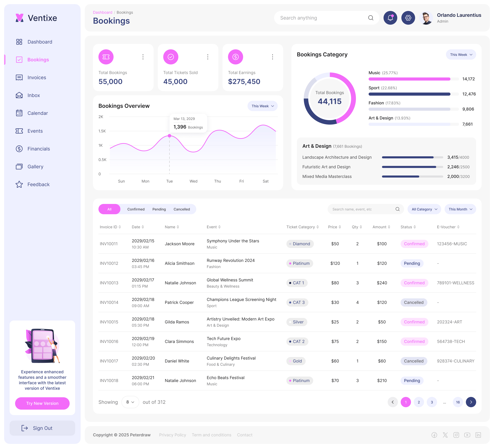
Task: Switch to the Cancelled bookings tab
Action: coord(182,209)
